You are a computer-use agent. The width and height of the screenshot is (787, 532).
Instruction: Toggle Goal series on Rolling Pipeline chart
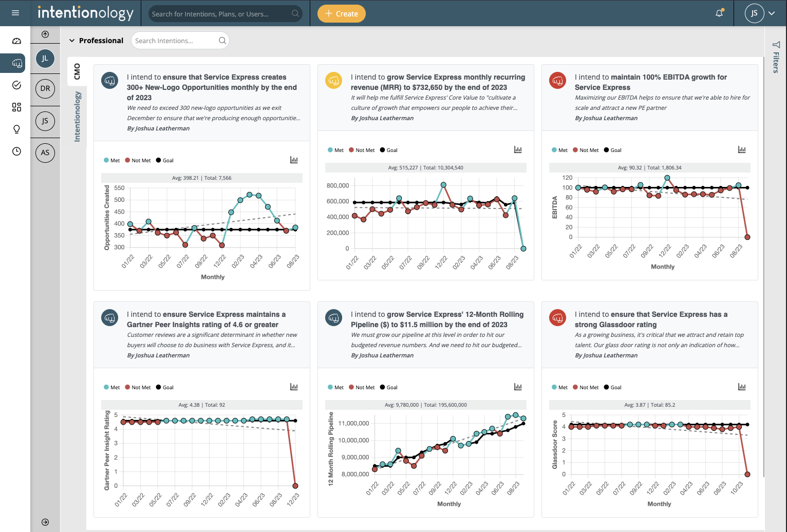pyautogui.click(x=388, y=387)
